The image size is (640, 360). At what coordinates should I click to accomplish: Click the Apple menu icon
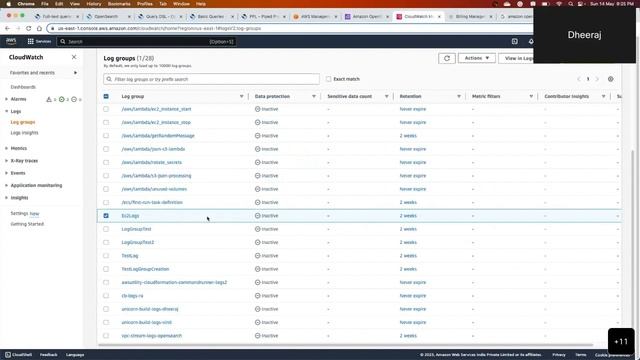coord(9,4)
